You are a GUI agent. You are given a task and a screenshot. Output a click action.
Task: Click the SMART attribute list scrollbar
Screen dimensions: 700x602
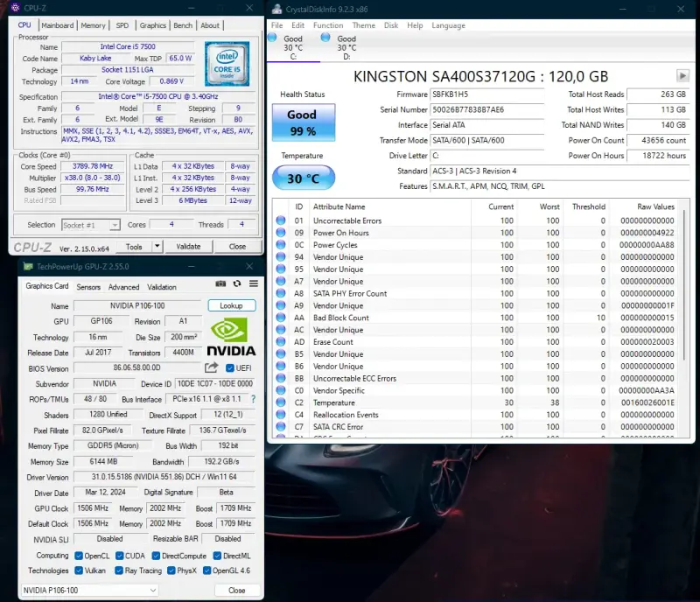[684, 286]
